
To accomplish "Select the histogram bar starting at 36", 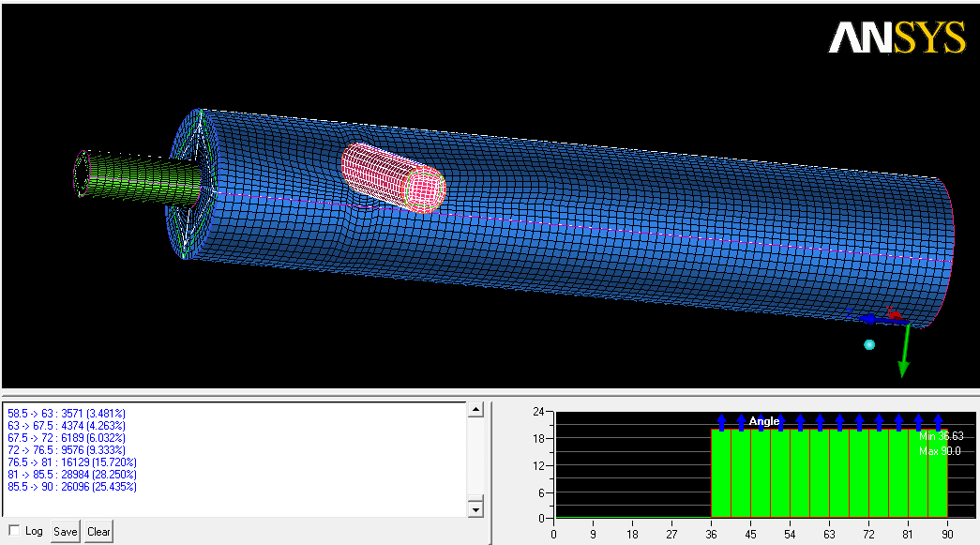I will pyautogui.click(x=721, y=474).
